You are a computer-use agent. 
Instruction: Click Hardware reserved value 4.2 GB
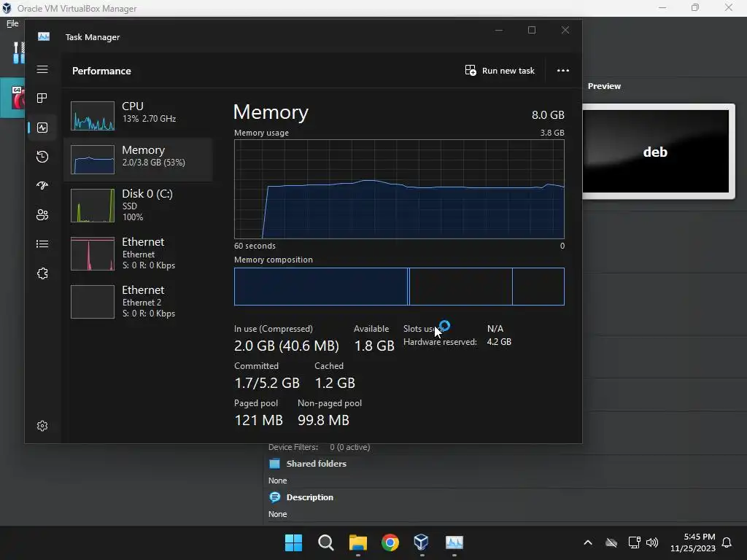click(x=499, y=342)
